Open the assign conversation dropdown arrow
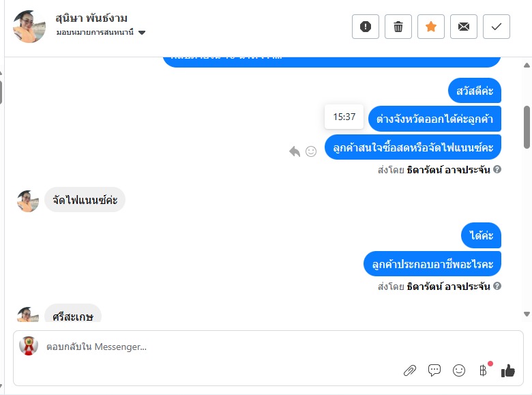Image resolution: width=532 pixels, height=395 pixels. [142, 33]
